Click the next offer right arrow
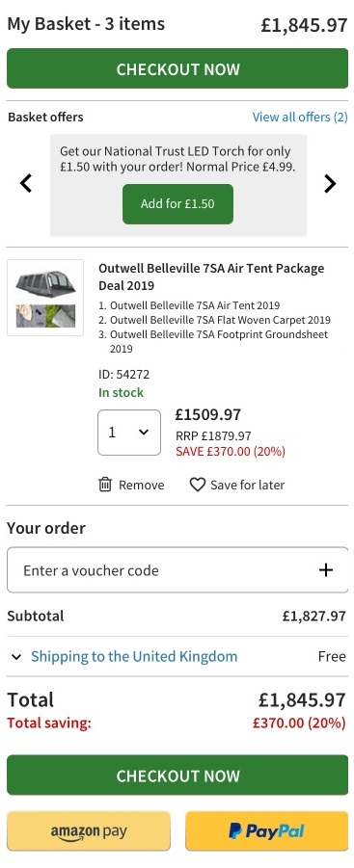354x868 pixels. pyautogui.click(x=330, y=183)
